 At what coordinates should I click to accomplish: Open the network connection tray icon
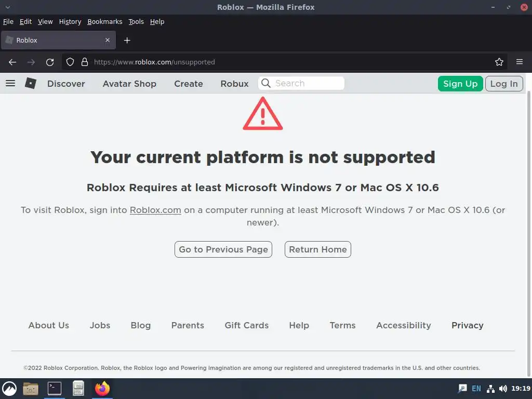[x=490, y=389]
